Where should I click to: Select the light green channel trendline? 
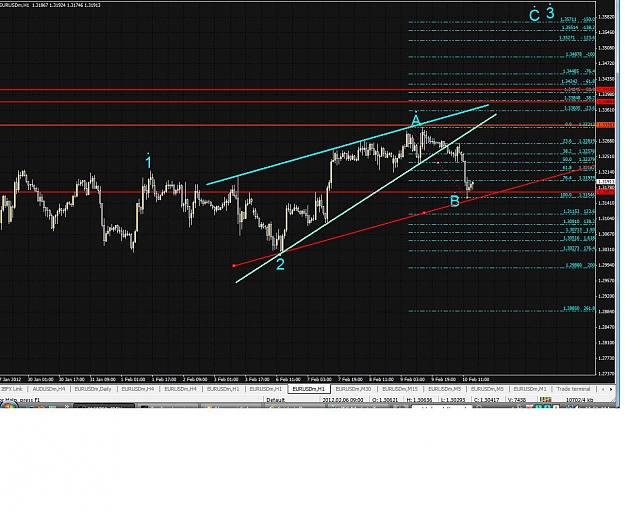[366, 199]
